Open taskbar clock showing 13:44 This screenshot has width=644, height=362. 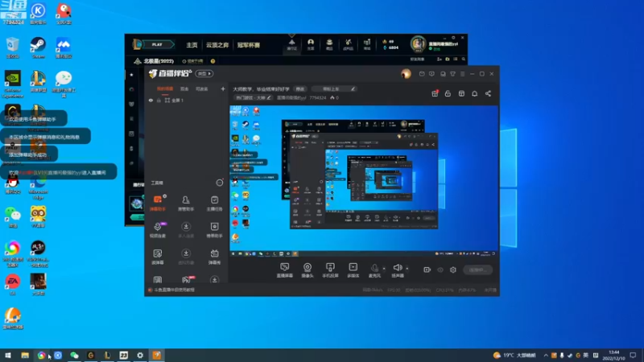pyautogui.click(x=613, y=355)
